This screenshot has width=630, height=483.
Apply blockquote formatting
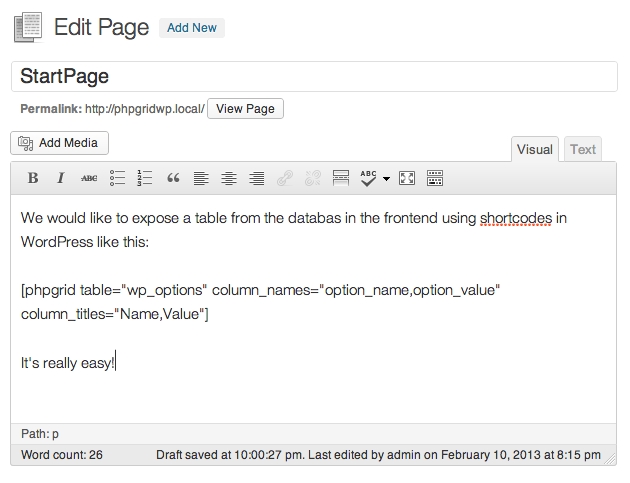(173, 179)
